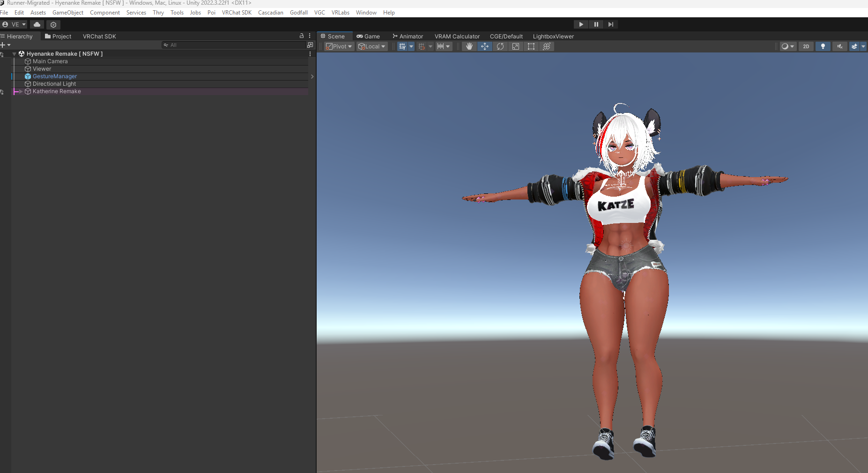Open the File menu
The width and height of the screenshot is (868, 473).
point(4,13)
